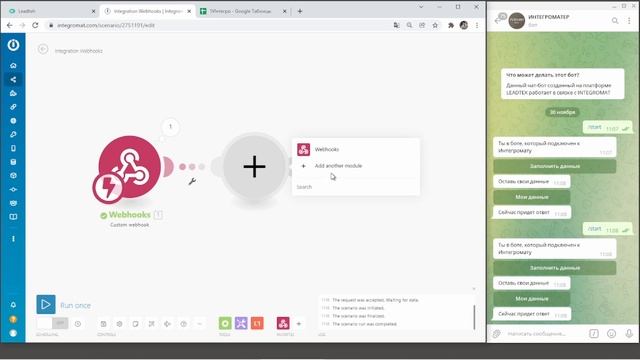640x360 pixels.
Task: Open a new browser tab
Action: coord(300,11)
